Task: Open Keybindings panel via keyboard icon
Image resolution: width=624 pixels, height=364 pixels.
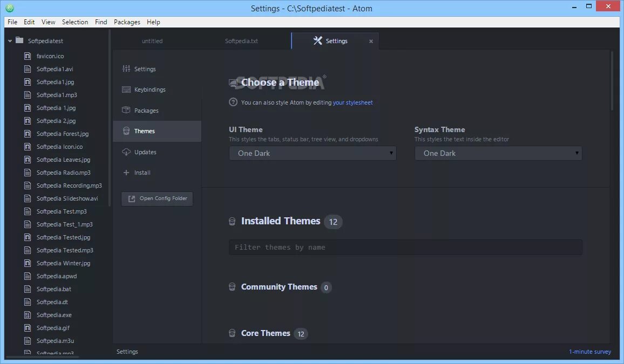Action: coord(126,90)
